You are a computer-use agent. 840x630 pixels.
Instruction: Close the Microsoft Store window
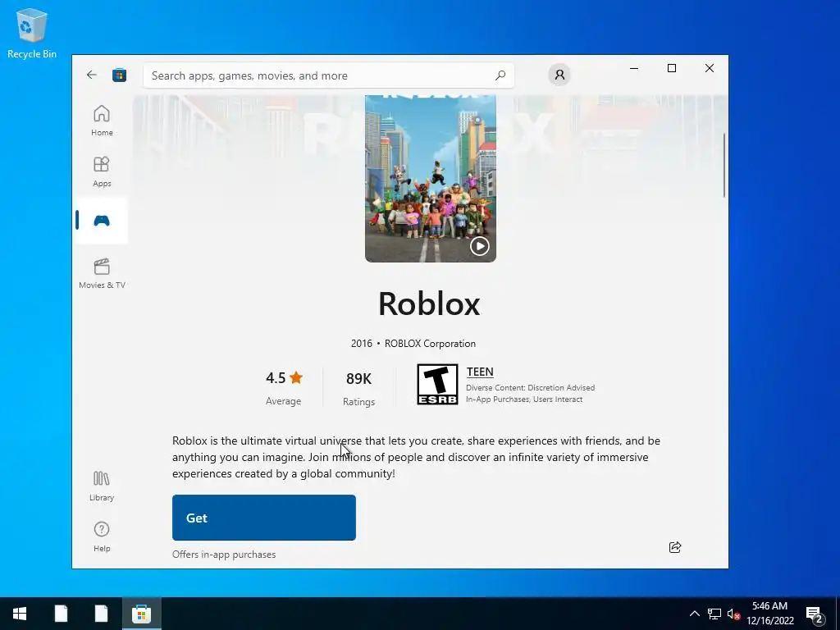pyautogui.click(x=710, y=68)
